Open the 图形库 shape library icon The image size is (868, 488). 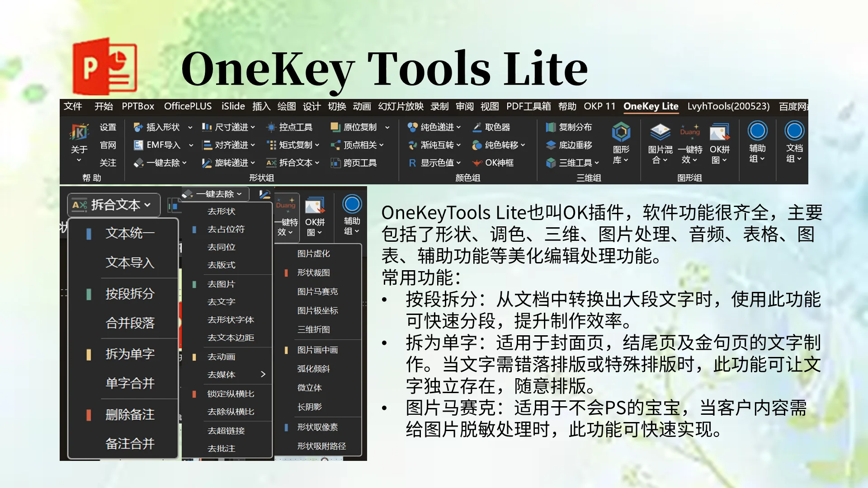[x=621, y=132]
